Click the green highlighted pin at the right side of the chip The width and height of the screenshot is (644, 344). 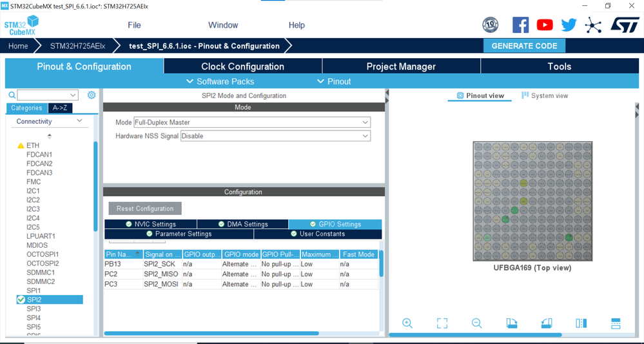[569, 237]
